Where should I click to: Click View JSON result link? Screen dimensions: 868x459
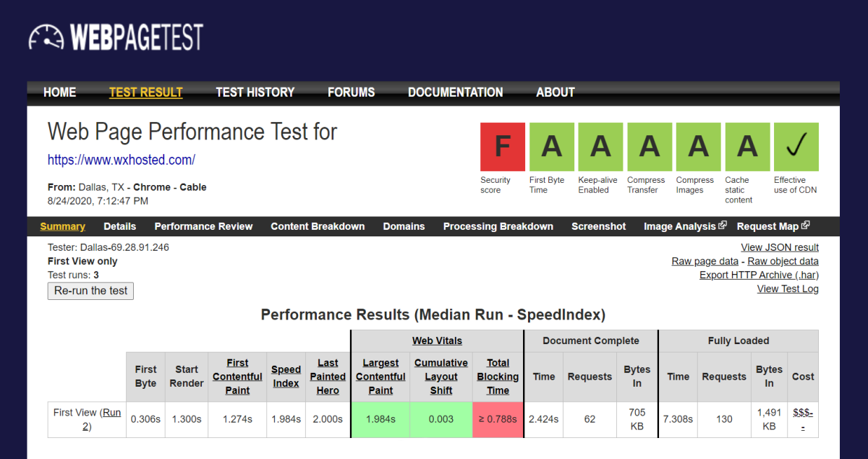coord(780,247)
